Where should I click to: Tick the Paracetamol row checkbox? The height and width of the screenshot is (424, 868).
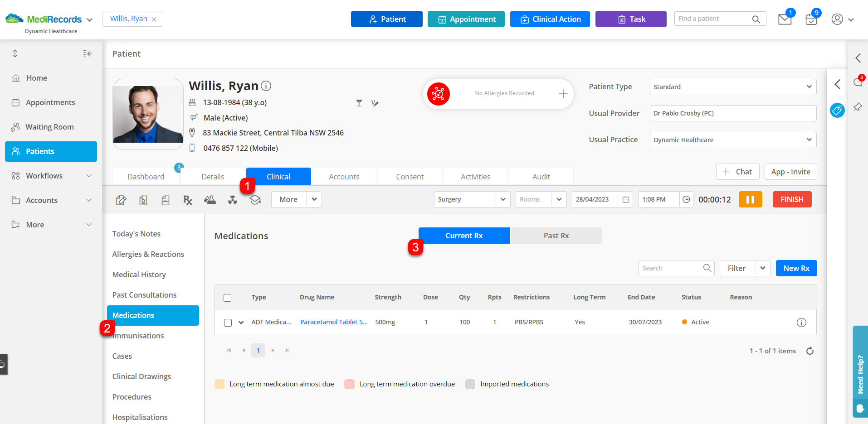click(x=228, y=323)
